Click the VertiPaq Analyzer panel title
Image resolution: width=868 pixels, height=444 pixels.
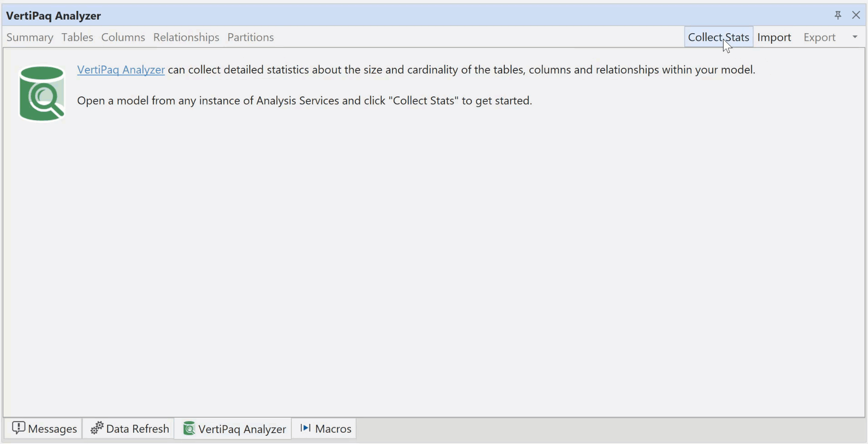(54, 15)
